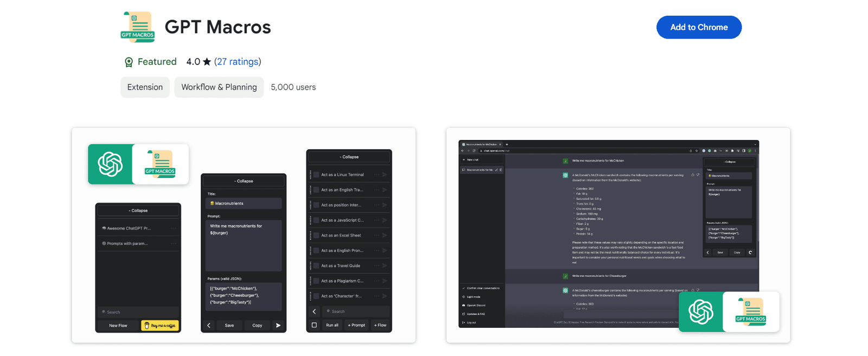The height and width of the screenshot is (356, 868).
Task: Click the run arrow beside Act as a Linux Terminal
Action: (x=384, y=175)
